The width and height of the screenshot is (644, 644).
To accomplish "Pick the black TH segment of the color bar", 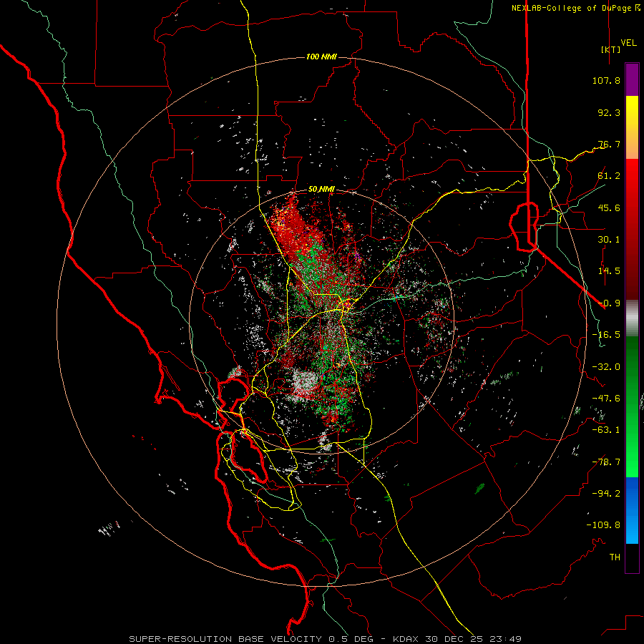I will click(x=632, y=558).
